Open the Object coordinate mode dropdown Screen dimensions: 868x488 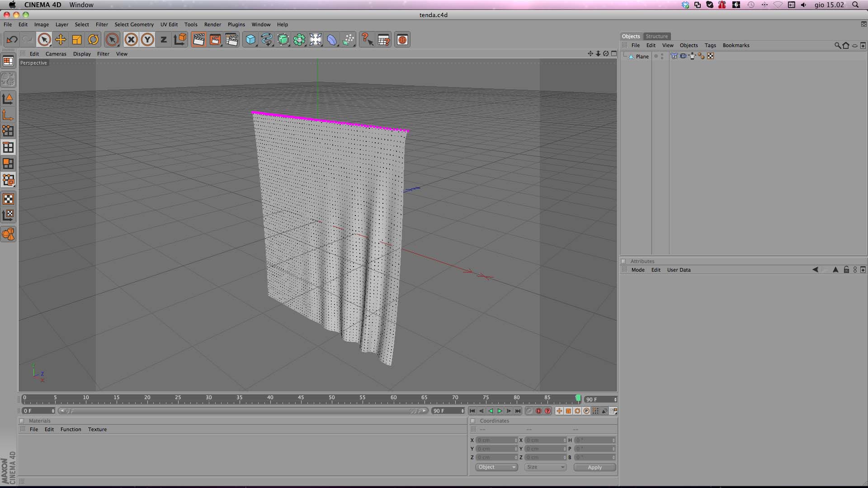pyautogui.click(x=496, y=467)
